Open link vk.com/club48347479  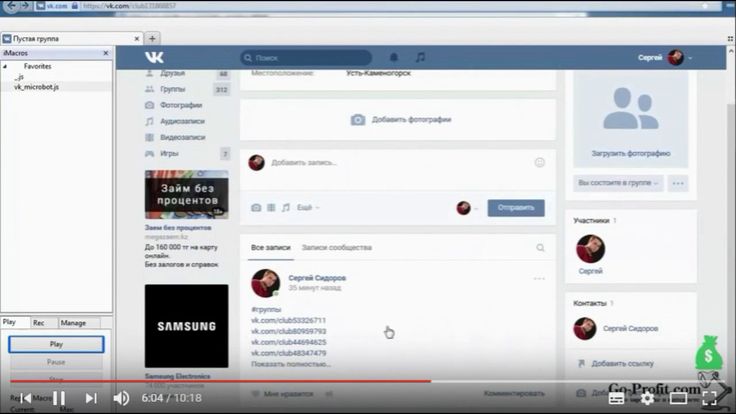point(288,353)
